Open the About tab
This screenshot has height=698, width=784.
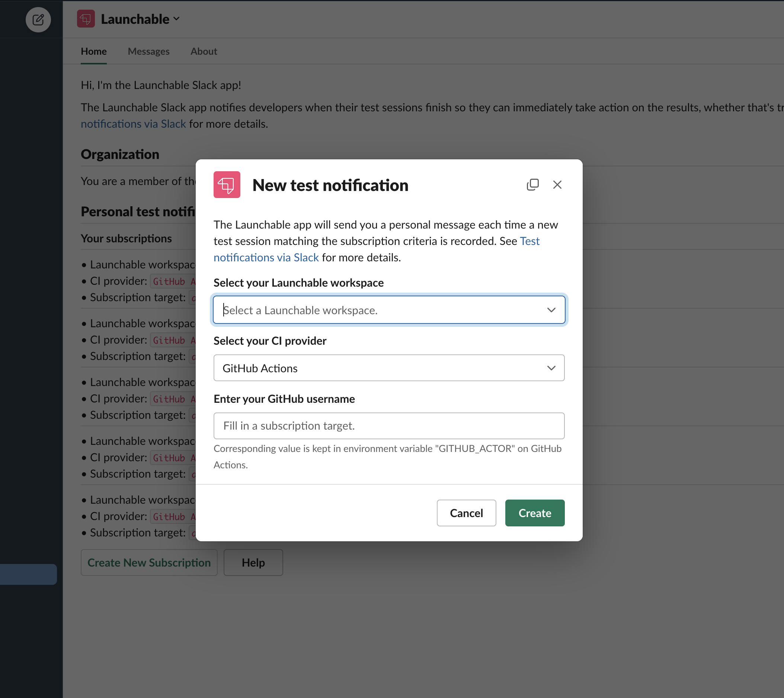[x=204, y=51]
